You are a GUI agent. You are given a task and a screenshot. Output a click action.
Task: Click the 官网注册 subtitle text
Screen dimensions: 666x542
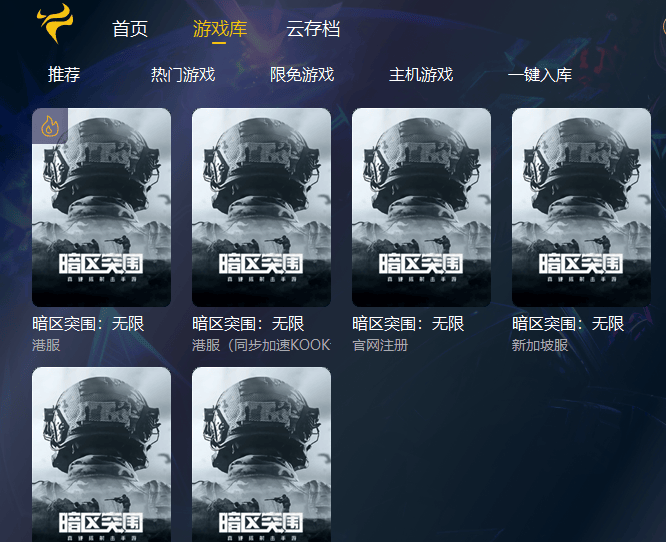point(380,345)
